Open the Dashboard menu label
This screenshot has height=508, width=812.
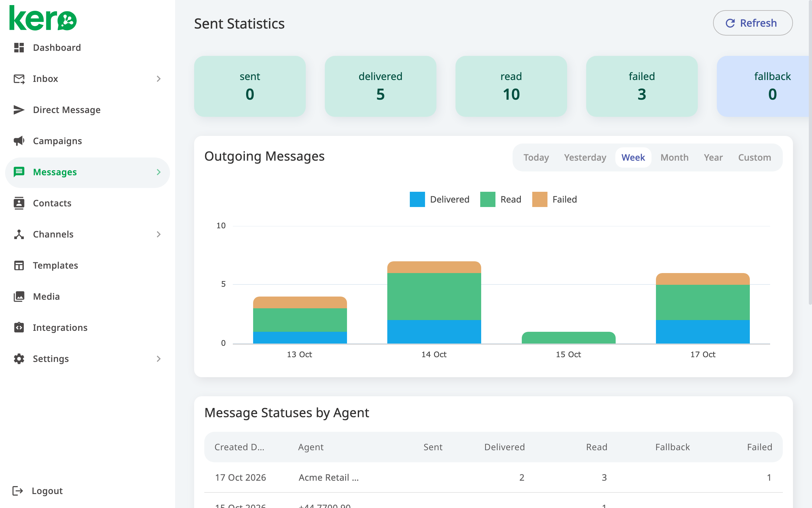[57, 48]
